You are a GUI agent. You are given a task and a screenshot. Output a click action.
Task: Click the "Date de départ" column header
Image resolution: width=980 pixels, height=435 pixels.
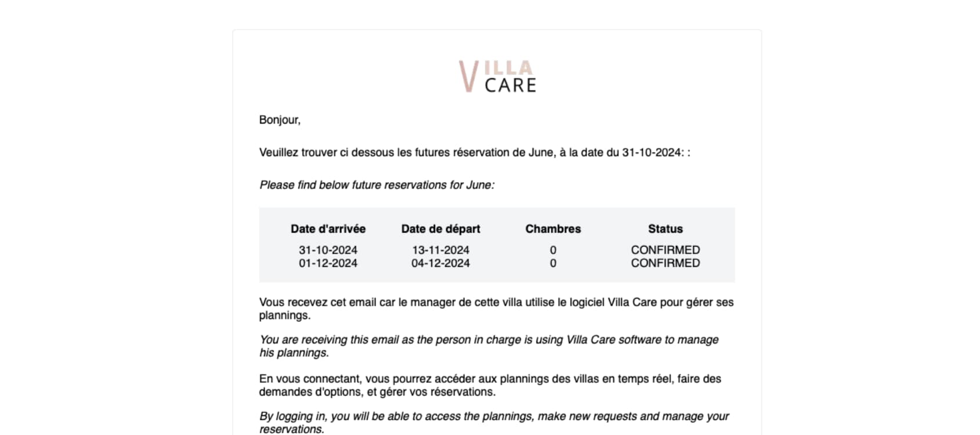441,229
